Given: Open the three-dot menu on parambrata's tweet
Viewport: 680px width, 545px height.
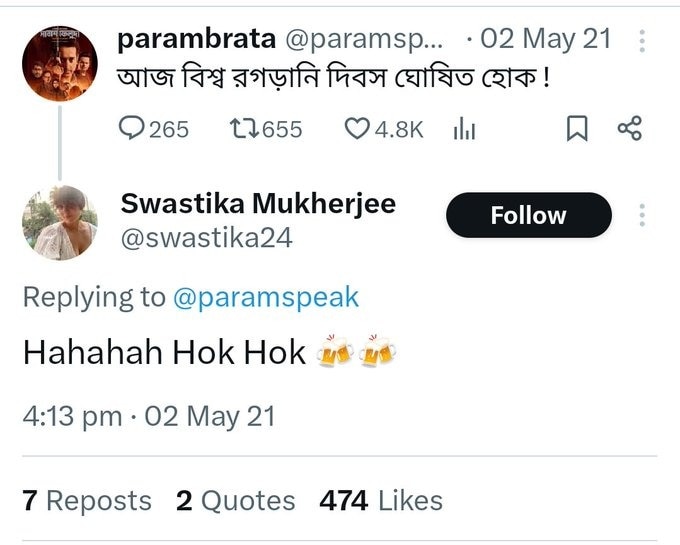Looking at the screenshot, I should click(642, 41).
